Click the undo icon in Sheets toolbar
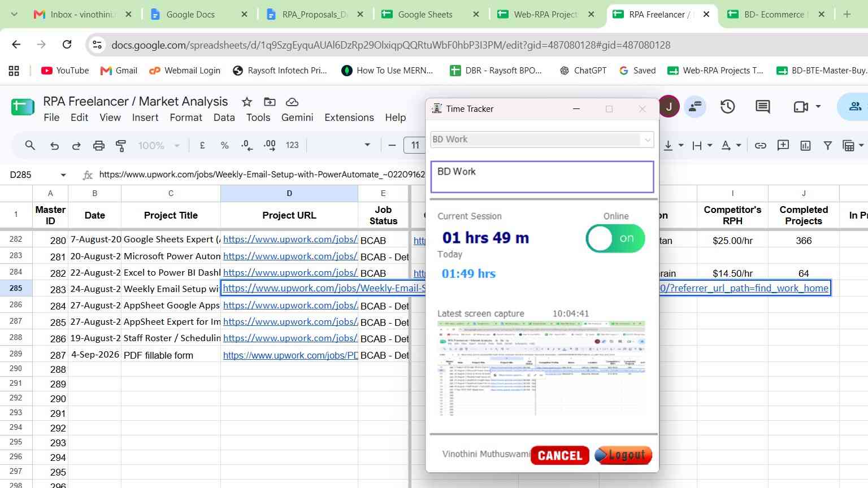The height and width of the screenshot is (488, 868). click(x=54, y=146)
